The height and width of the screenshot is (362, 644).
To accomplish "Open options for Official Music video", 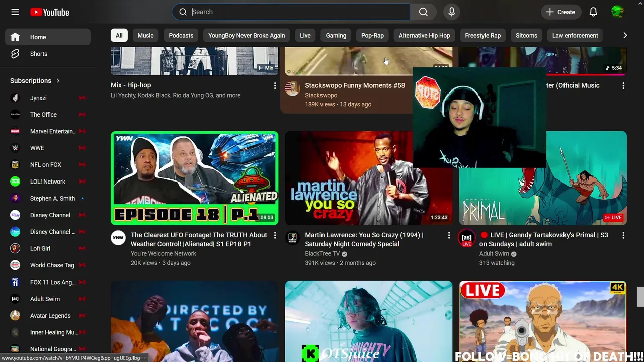I will [623, 86].
